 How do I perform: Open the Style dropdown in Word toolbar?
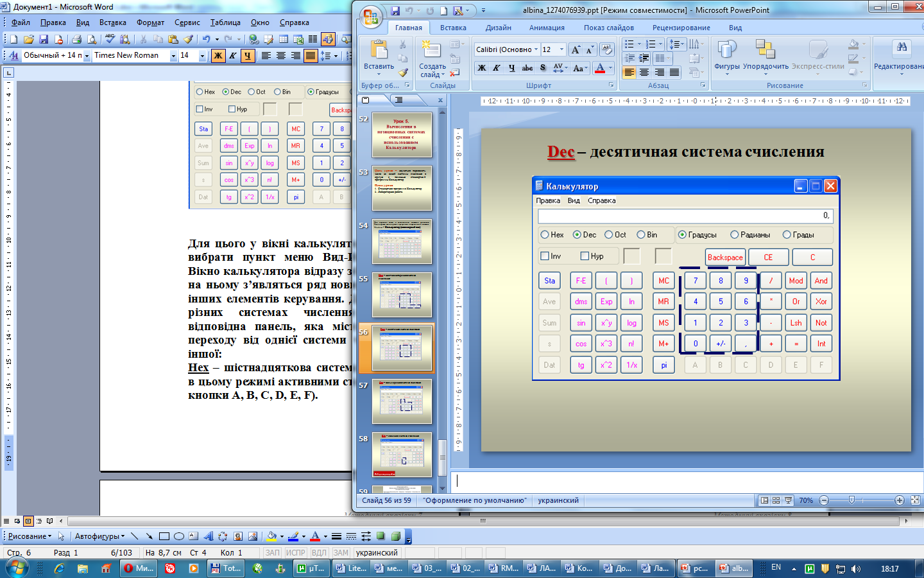point(87,56)
